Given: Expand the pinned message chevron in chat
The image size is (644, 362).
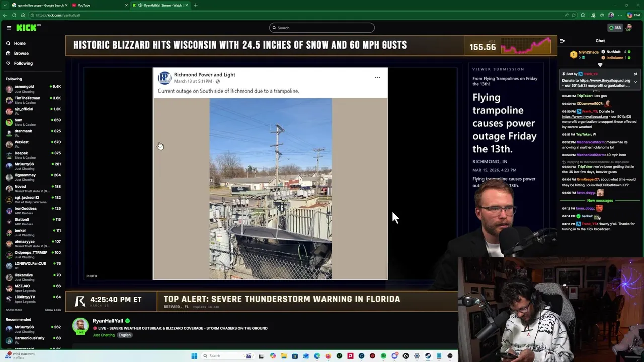Looking at the screenshot, I should [x=635, y=82].
